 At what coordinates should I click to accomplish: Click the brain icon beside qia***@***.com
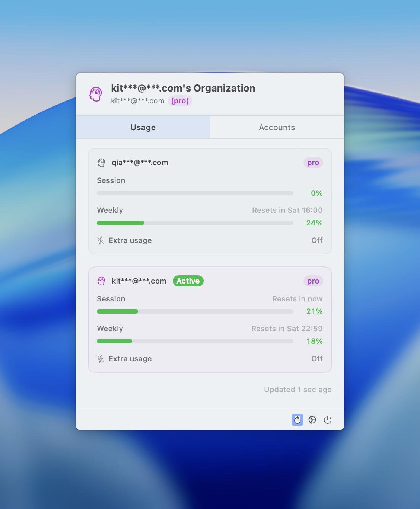pos(101,163)
